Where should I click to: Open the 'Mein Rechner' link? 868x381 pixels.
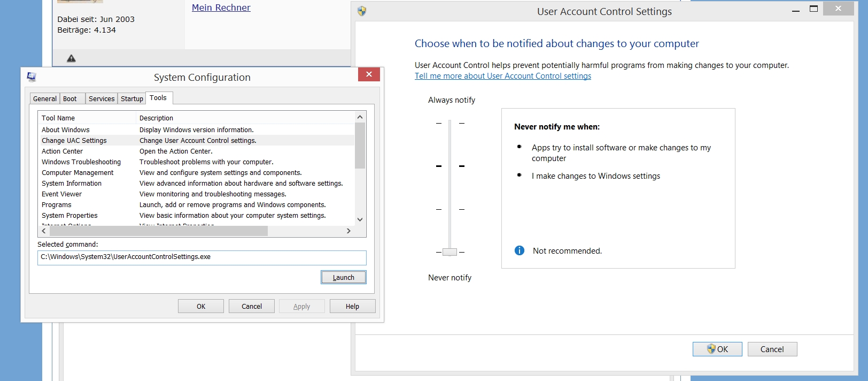point(221,7)
